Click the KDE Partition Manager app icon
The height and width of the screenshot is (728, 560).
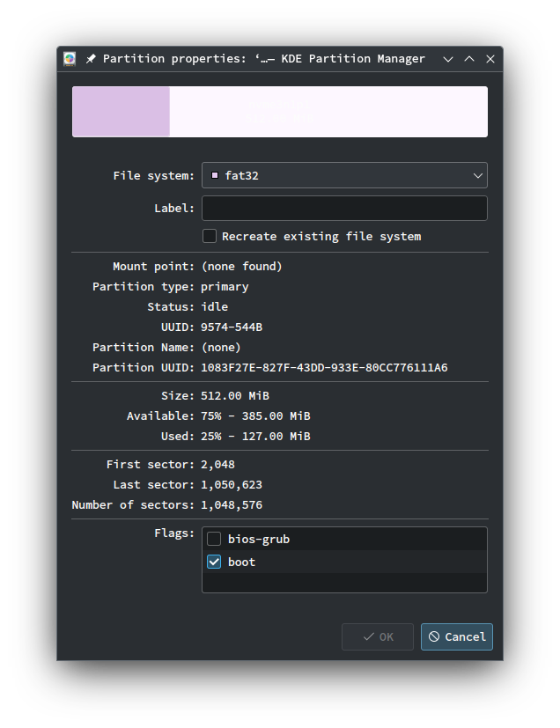[70, 59]
